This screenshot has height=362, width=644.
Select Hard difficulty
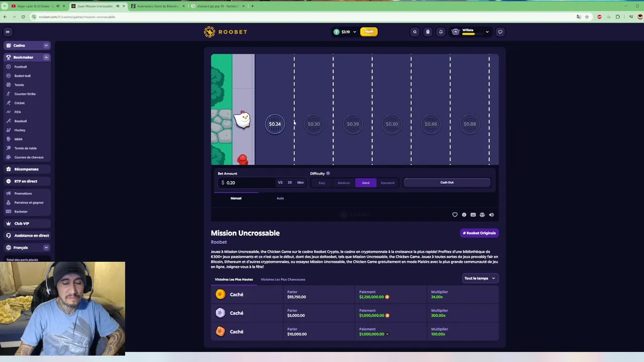366,183
